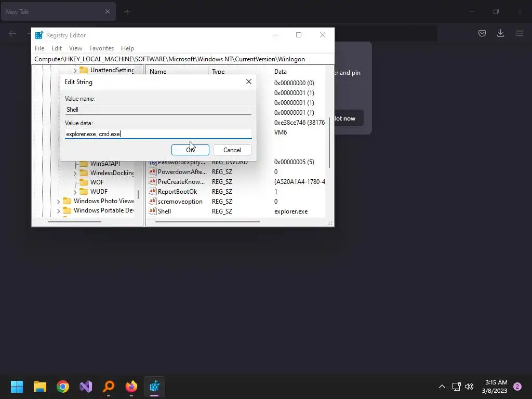Click the values pane horizontal scrollbar

point(207,222)
